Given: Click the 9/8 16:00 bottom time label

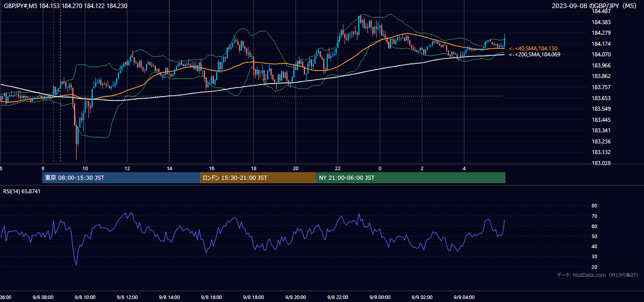Looking at the screenshot, I should [211, 297].
